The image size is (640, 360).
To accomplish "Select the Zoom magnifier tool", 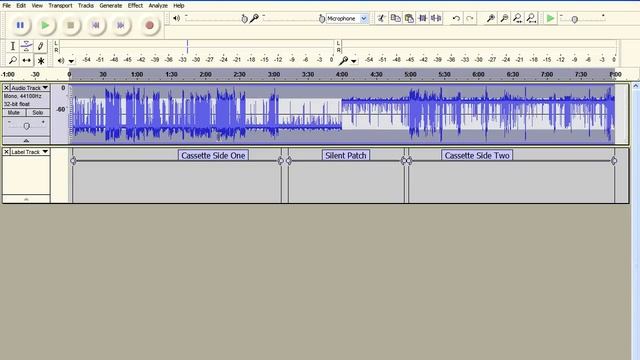I will 13,60.
